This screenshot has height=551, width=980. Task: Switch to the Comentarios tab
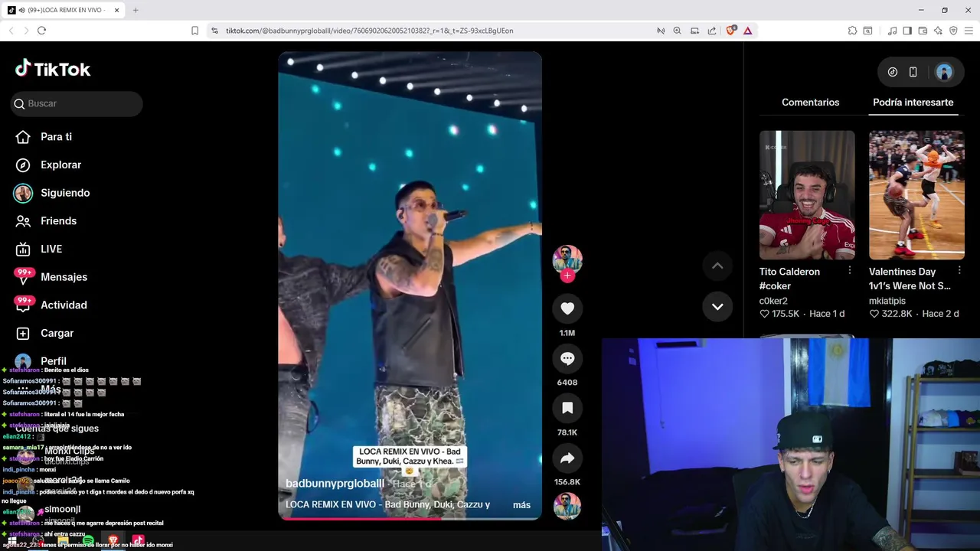point(810,102)
